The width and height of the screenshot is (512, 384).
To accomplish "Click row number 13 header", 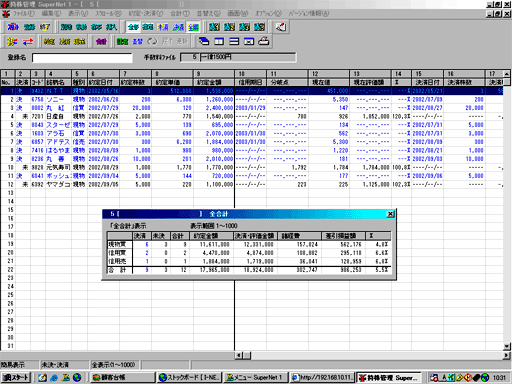I will tap(8, 193).
